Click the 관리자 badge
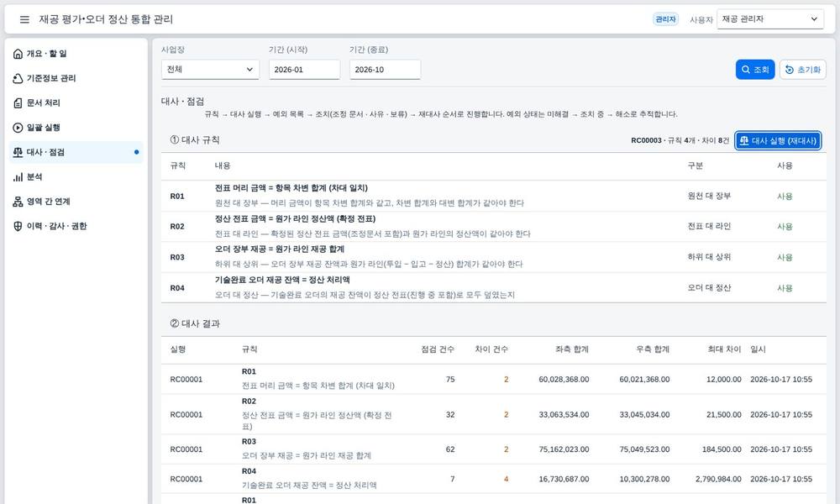The image size is (840, 504). tap(665, 19)
